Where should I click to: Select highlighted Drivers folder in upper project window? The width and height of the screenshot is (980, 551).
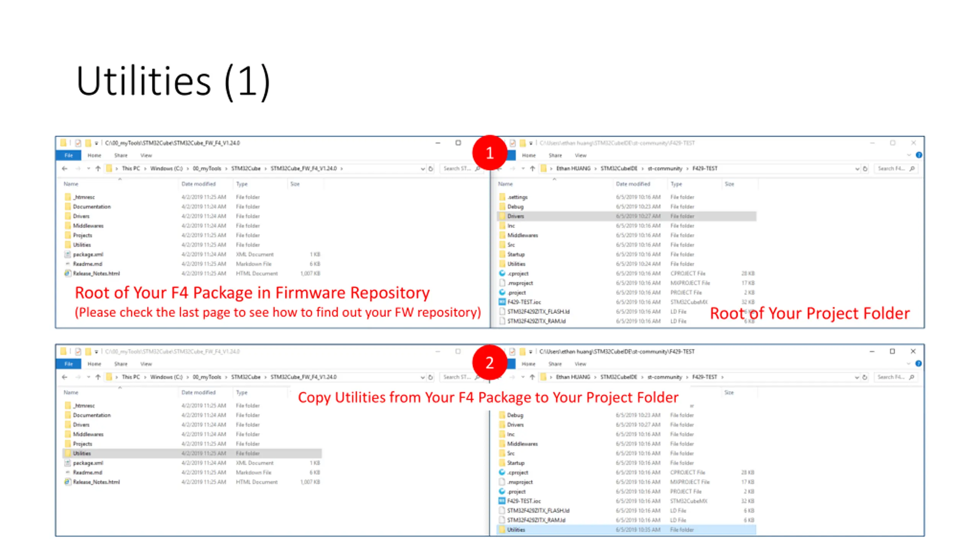(x=627, y=216)
